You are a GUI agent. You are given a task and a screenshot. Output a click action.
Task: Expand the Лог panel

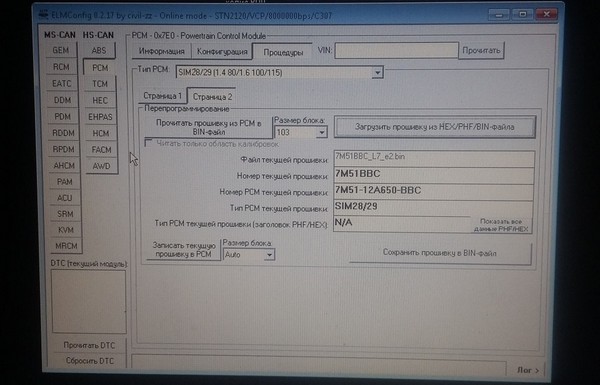(528, 370)
